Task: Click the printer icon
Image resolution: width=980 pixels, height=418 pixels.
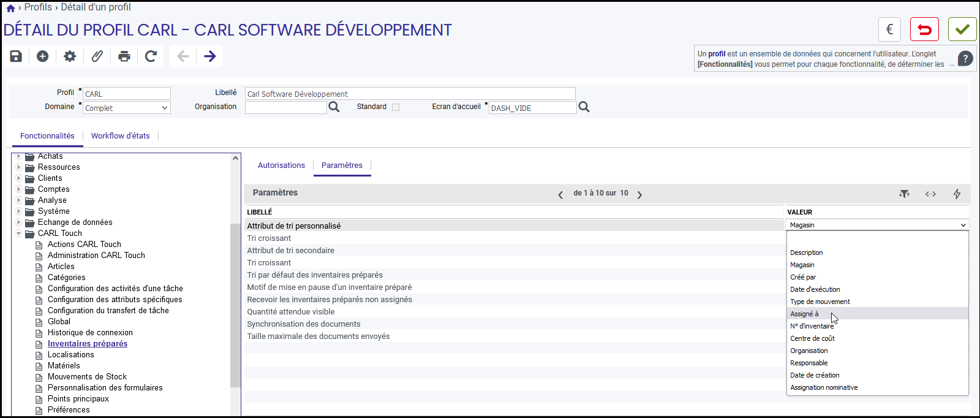Action: tap(124, 56)
